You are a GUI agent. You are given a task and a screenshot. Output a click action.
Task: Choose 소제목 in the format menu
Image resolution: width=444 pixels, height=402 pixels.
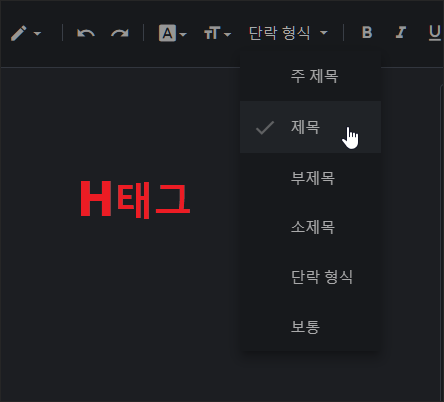tap(310, 227)
